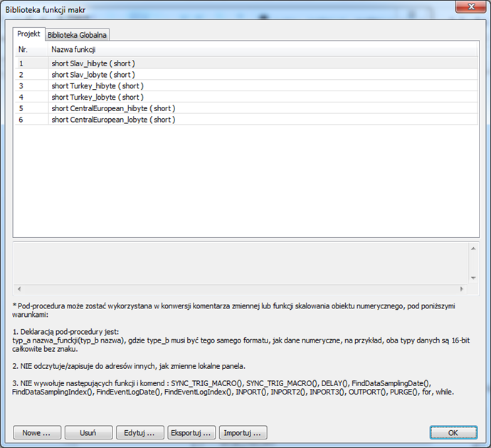This screenshot has width=491, height=448.
Task: Click number 1 in the Nr. column
Action: (x=21, y=63)
